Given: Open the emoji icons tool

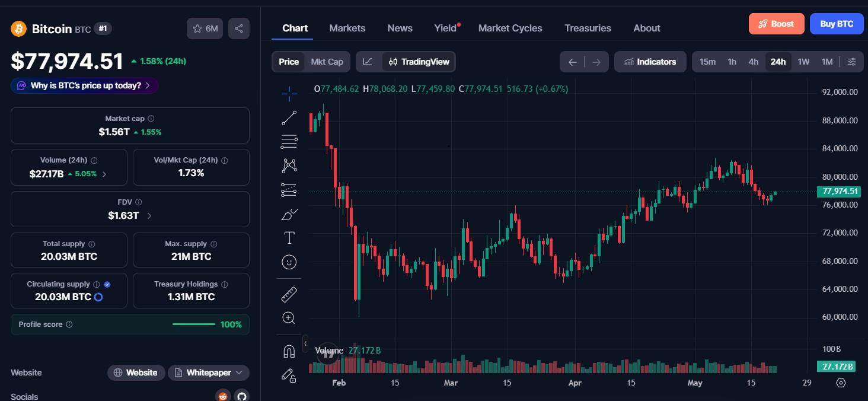Looking at the screenshot, I should pos(289,262).
